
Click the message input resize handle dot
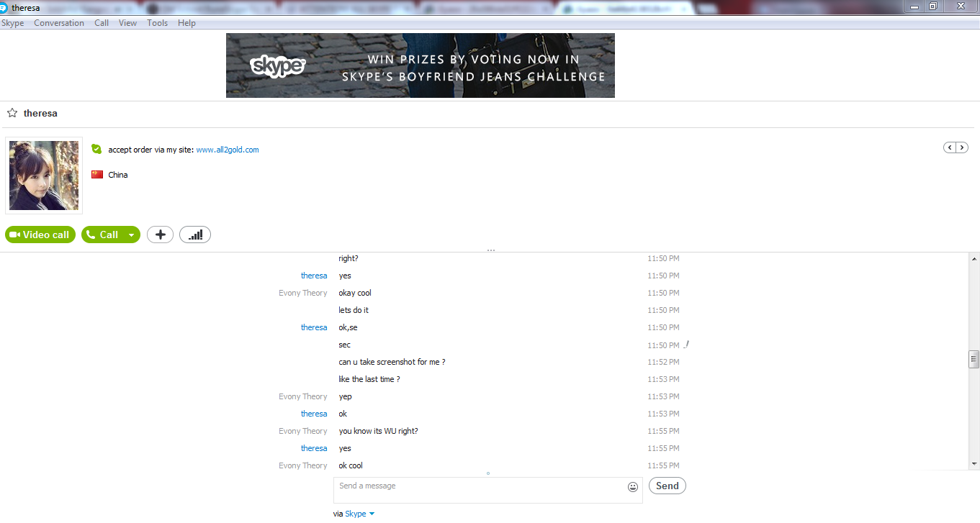pyautogui.click(x=488, y=473)
